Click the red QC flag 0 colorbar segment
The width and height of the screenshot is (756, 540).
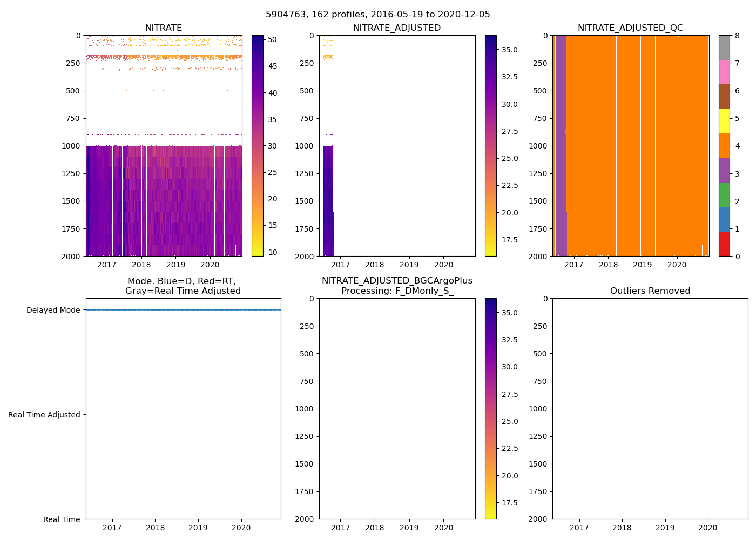tap(724, 244)
